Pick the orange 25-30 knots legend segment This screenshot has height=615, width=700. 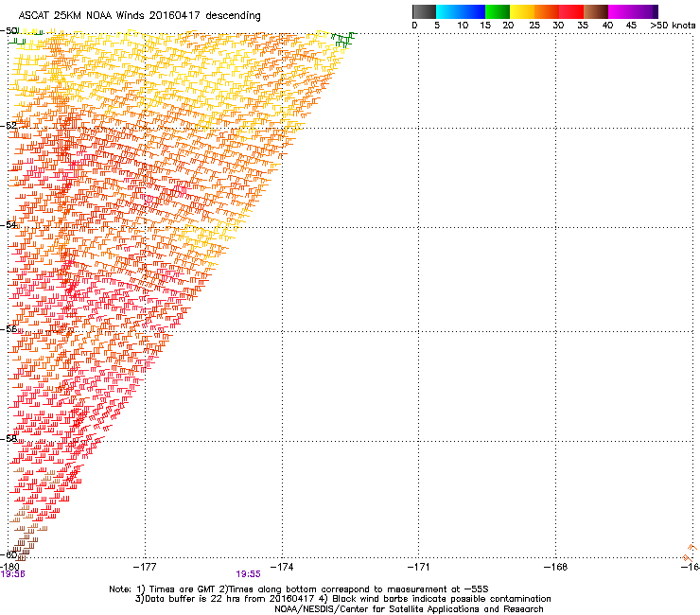click(547, 11)
